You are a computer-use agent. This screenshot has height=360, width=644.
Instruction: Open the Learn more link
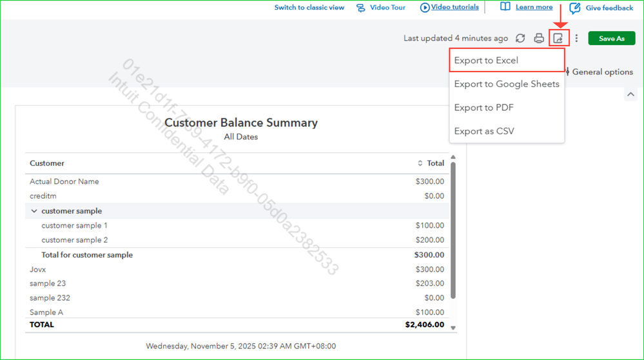[x=534, y=7]
